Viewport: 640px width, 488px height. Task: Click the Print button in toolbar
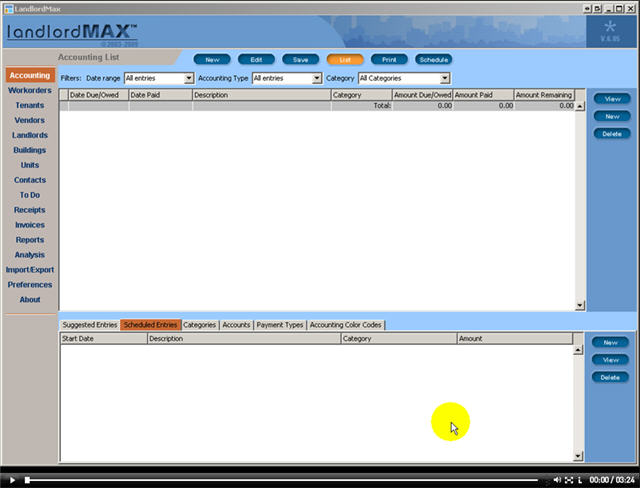[389, 60]
